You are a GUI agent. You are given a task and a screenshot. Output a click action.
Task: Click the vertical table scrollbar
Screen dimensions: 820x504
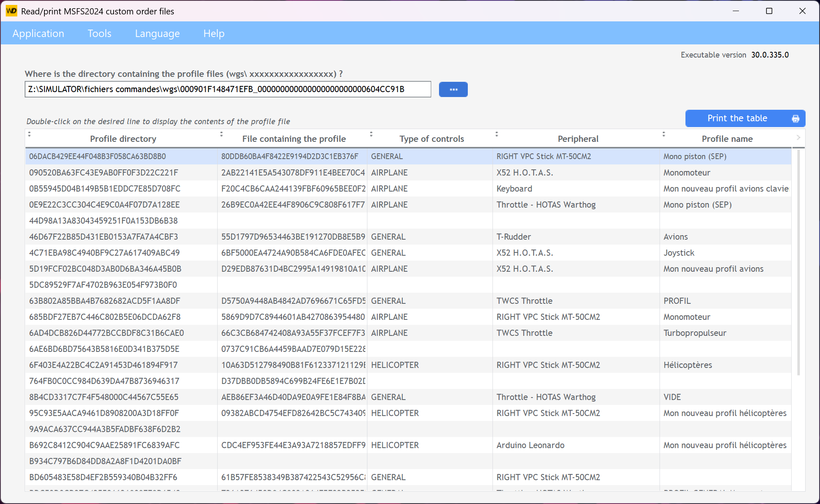(798, 263)
